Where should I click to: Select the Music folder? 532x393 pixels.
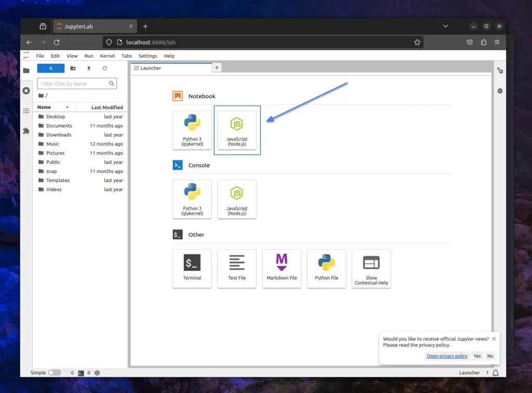pyautogui.click(x=81, y=144)
